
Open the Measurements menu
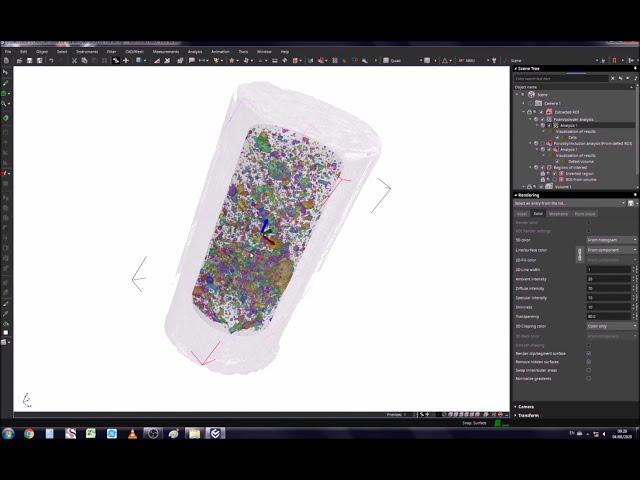(166, 52)
